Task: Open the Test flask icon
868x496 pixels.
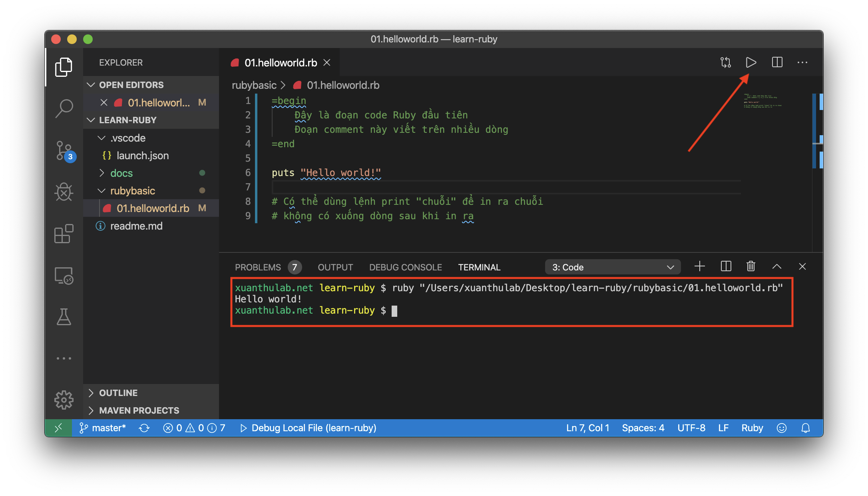Action: 64,317
